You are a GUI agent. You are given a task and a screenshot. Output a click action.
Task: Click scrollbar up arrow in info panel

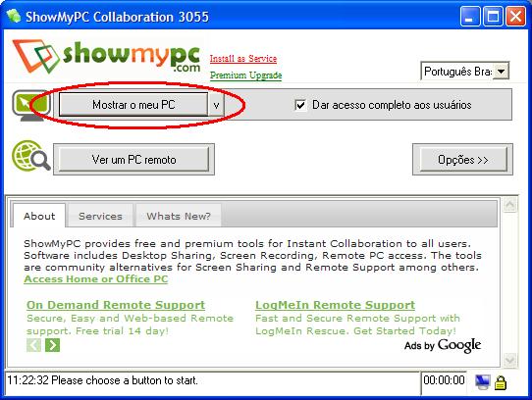click(x=510, y=205)
